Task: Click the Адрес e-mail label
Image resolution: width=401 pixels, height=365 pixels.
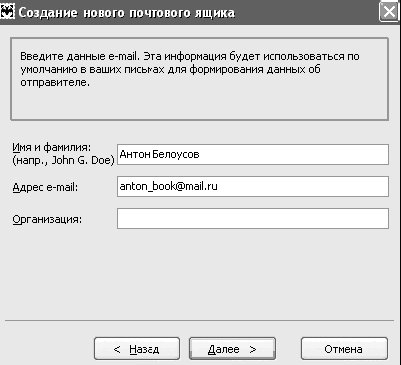Action: (45, 187)
